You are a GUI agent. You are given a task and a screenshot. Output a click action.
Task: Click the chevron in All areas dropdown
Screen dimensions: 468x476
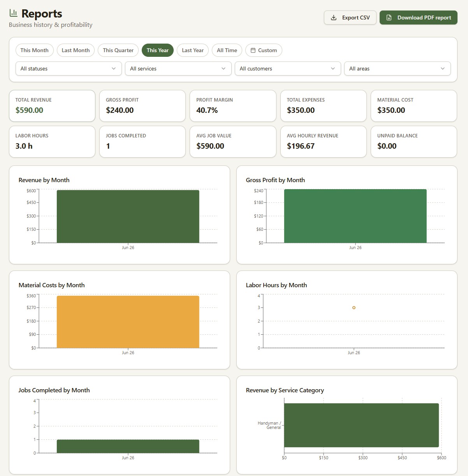point(443,69)
